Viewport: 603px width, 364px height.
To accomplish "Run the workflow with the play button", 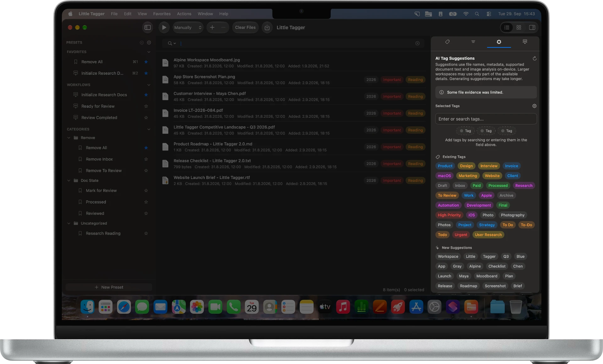I will click(x=164, y=28).
